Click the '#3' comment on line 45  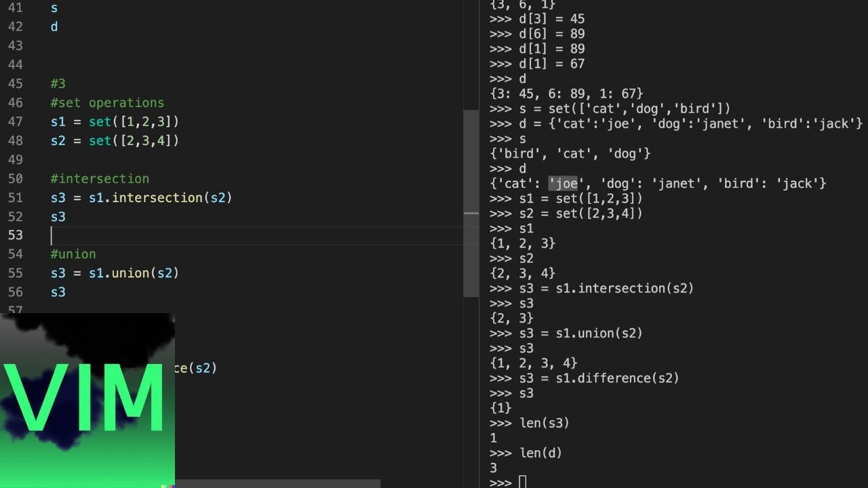[58, 83]
